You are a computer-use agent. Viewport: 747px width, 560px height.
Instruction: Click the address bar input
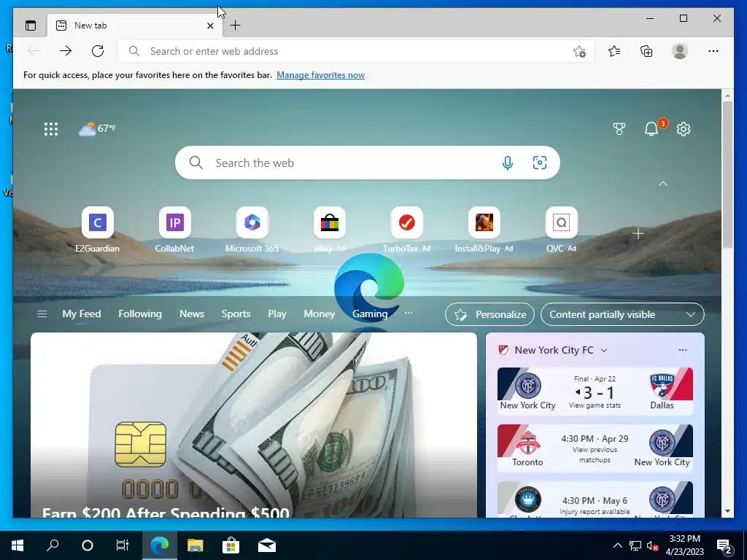[356, 51]
